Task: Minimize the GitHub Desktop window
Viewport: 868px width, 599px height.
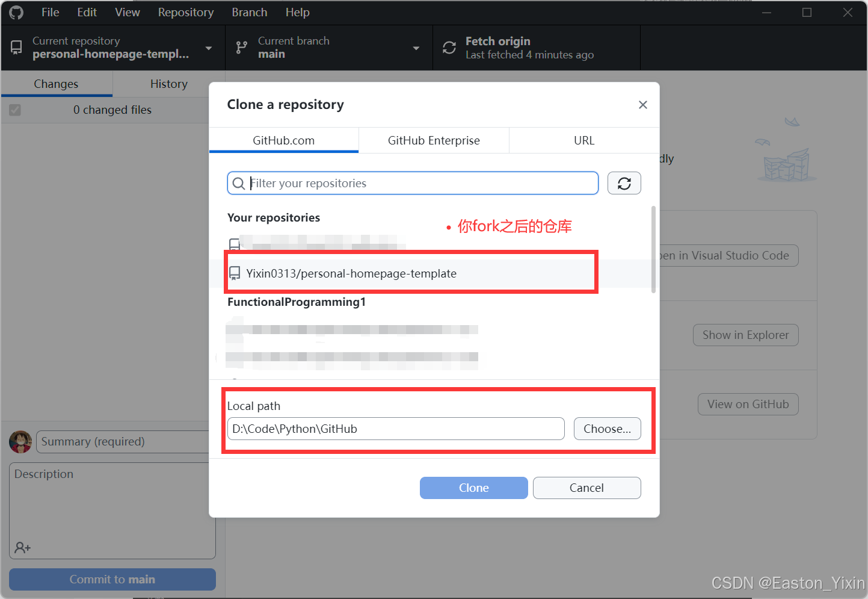Action: click(x=766, y=13)
